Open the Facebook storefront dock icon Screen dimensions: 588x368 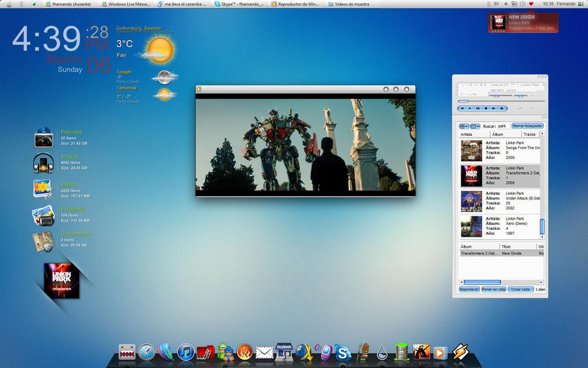pyautogui.click(x=284, y=352)
